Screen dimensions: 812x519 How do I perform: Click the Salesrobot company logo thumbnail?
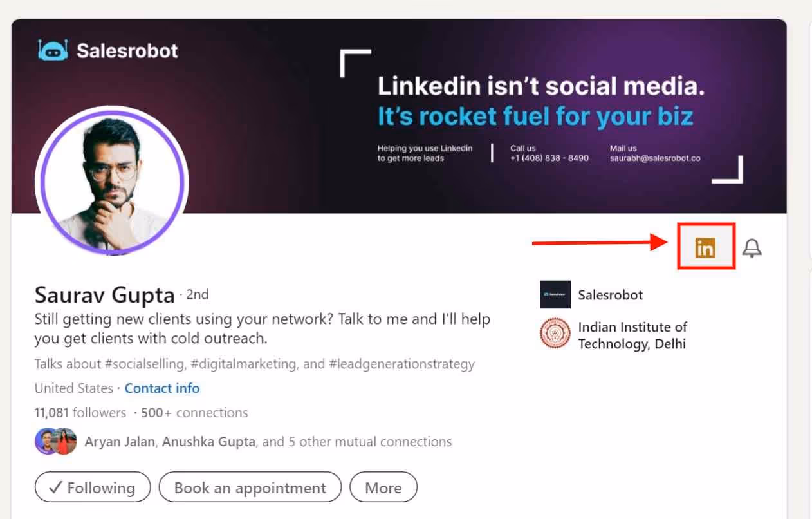(x=555, y=294)
